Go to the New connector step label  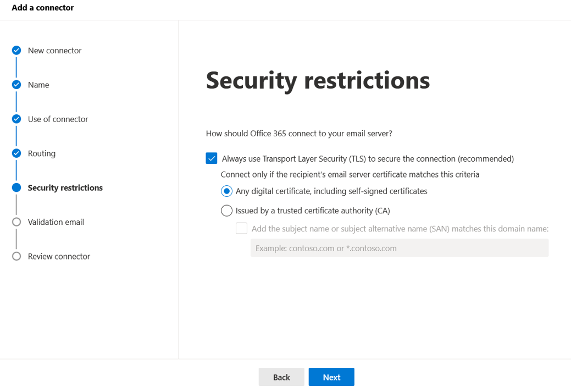(54, 51)
